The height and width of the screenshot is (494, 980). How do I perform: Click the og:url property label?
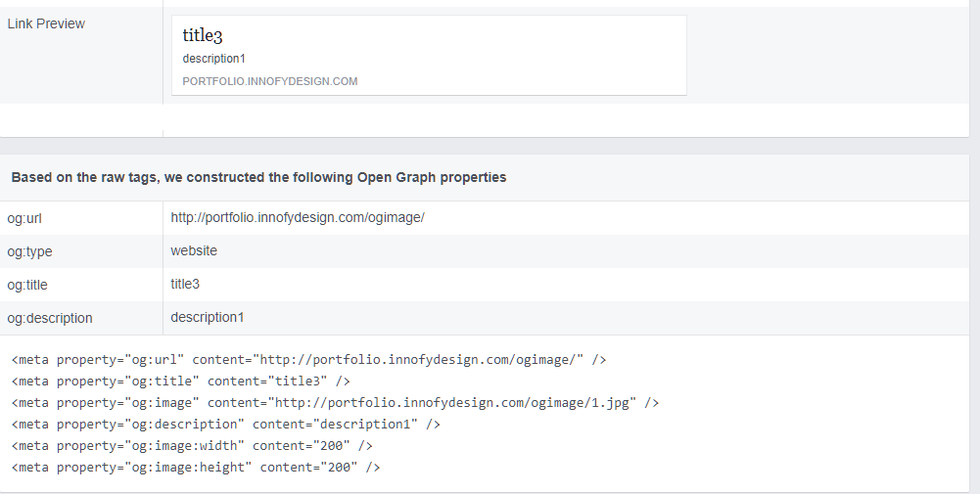tap(24, 218)
